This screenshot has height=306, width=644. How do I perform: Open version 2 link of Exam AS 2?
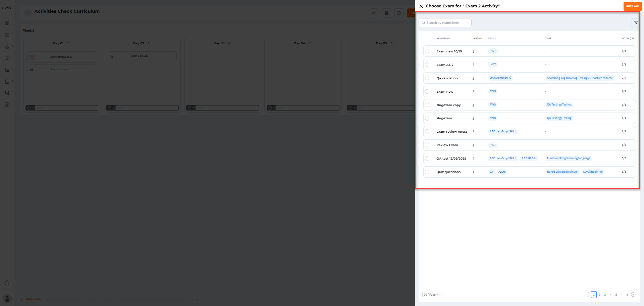pos(473,65)
